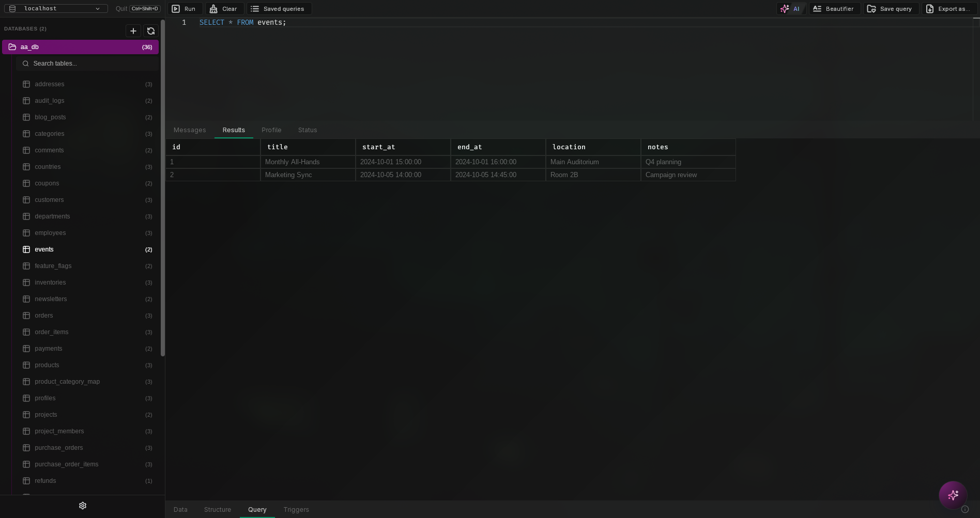The height and width of the screenshot is (518, 980).
Task: Open the Export as option
Action: pyautogui.click(x=948, y=9)
